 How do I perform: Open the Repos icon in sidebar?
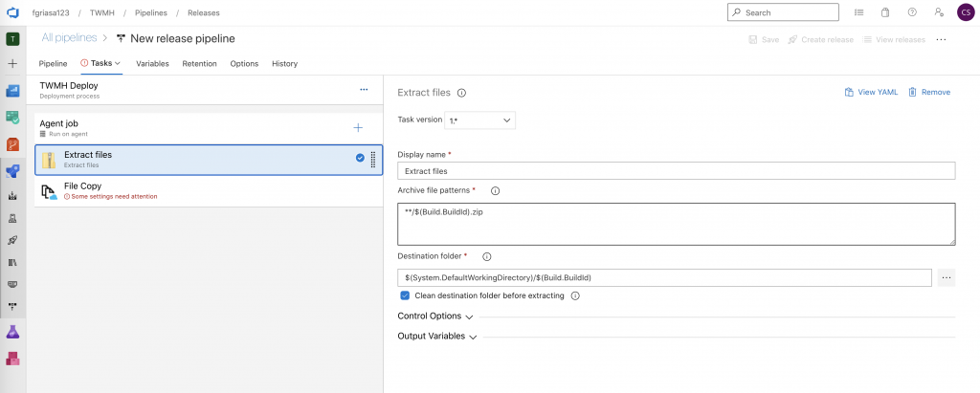pos(13,144)
